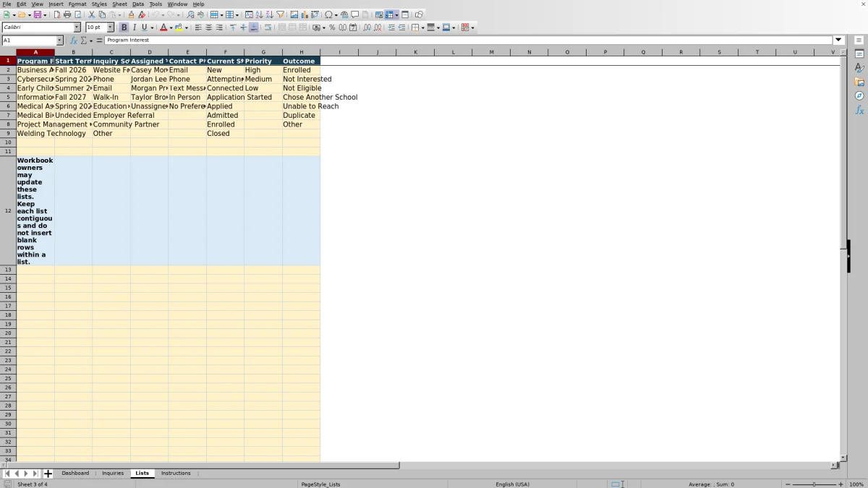The image size is (868, 488).
Task: Click the Save document icon
Action: coord(37,14)
